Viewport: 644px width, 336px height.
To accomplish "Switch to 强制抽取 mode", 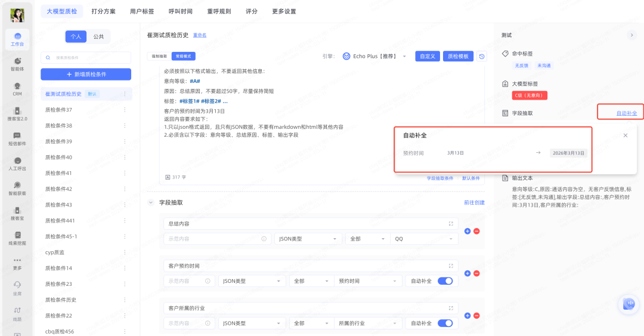I will 159,56.
